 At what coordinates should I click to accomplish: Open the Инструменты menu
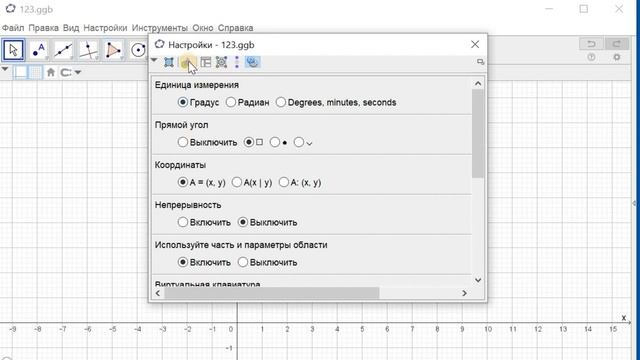[x=160, y=28]
